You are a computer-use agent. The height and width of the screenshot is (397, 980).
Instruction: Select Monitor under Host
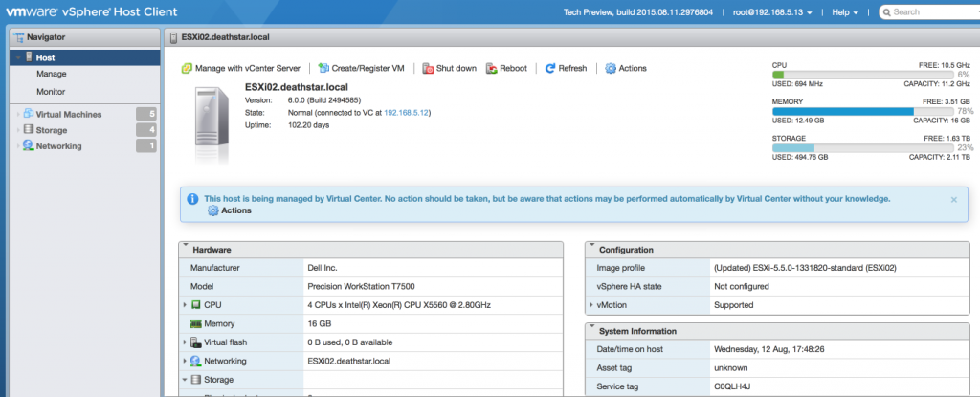pos(51,91)
